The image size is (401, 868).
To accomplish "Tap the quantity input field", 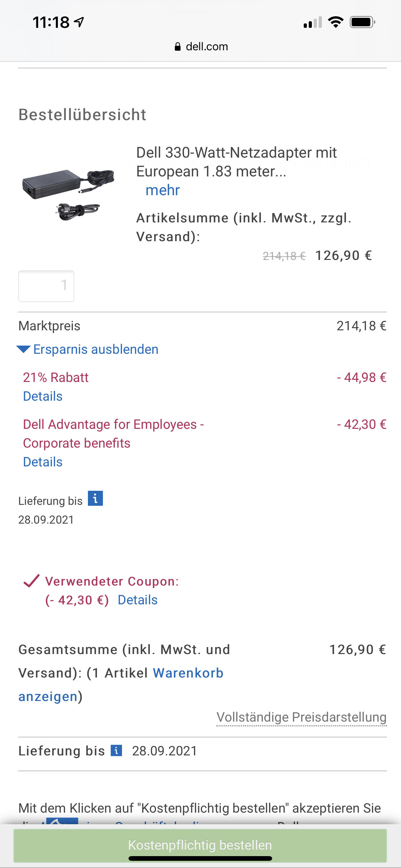I will pyautogui.click(x=46, y=286).
